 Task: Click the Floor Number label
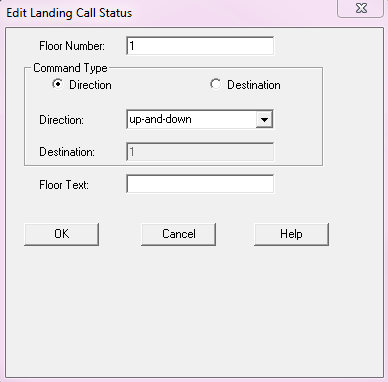click(x=72, y=46)
